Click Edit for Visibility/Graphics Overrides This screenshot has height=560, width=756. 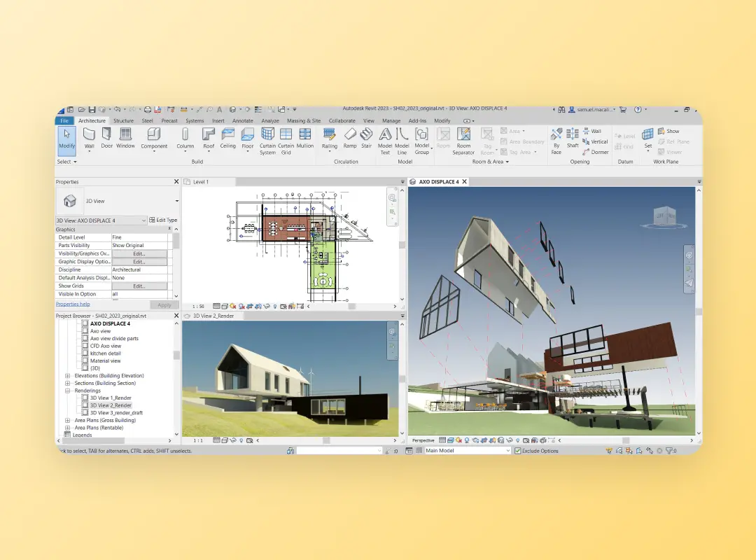(x=139, y=253)
